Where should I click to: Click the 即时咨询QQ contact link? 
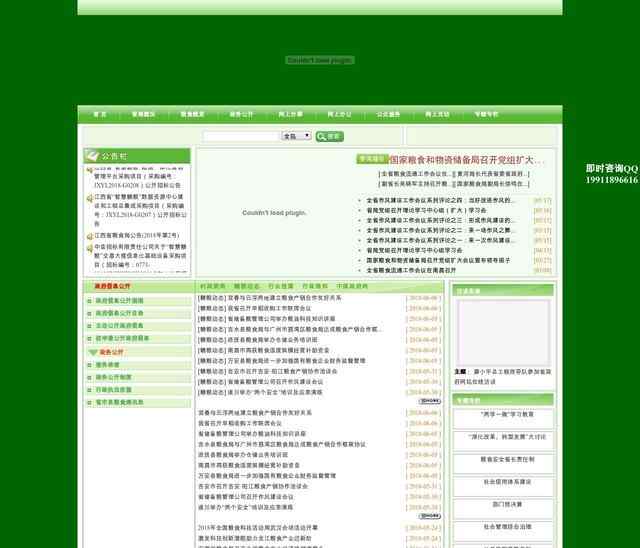click(611, 169)
